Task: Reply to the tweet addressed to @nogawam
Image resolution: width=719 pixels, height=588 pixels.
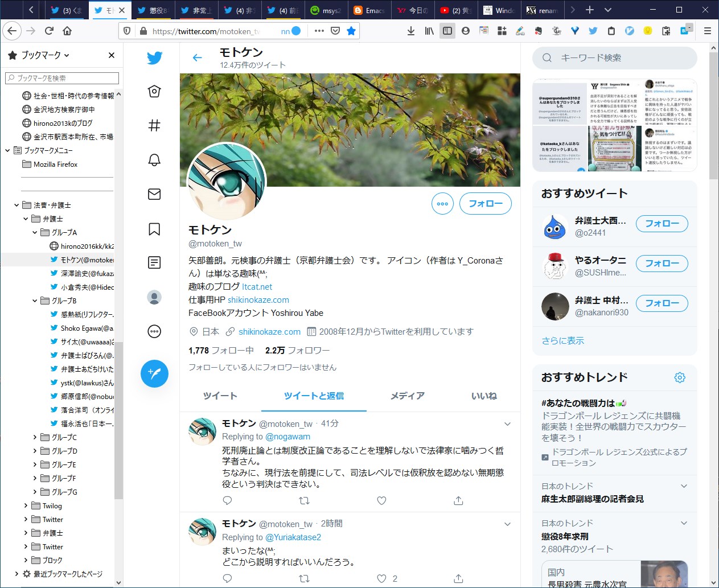Action: [227, 500]
